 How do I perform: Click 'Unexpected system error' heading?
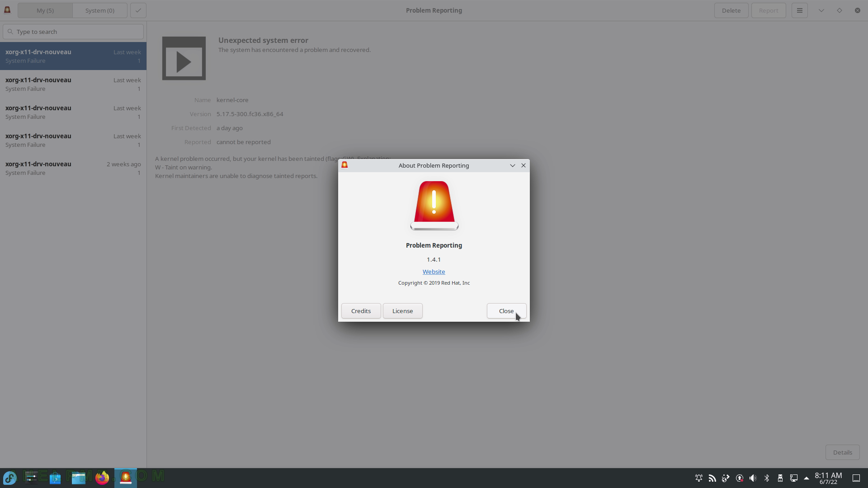[x=263, y=40]
